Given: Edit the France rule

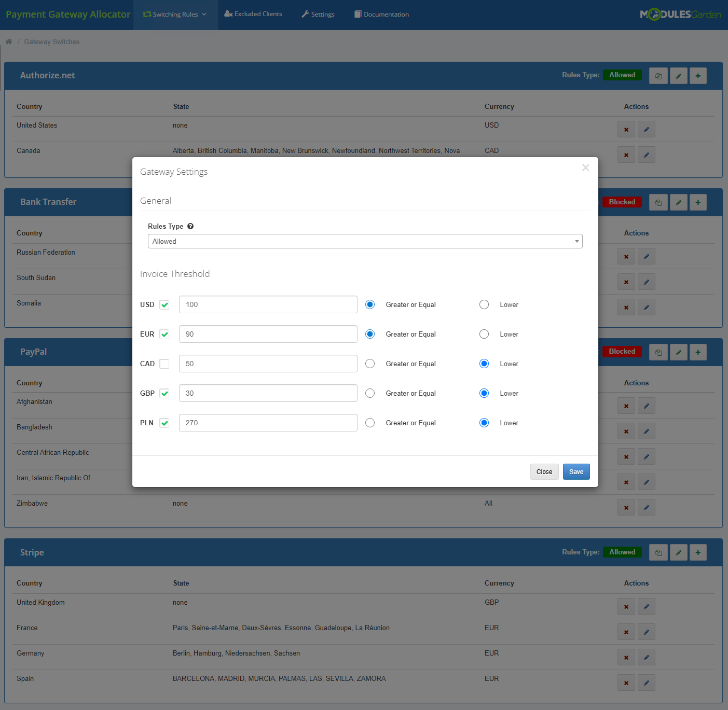Looking at the screenshot, I should tap(646, 632).
